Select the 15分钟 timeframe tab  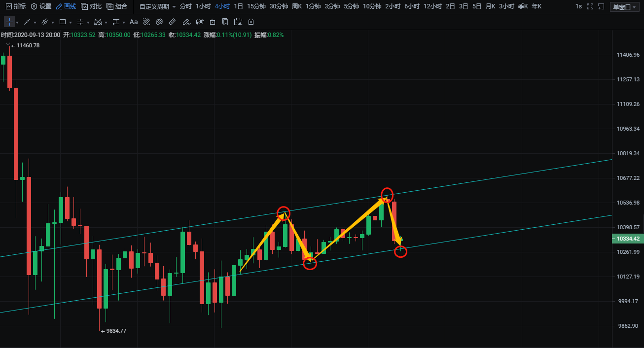256,6
